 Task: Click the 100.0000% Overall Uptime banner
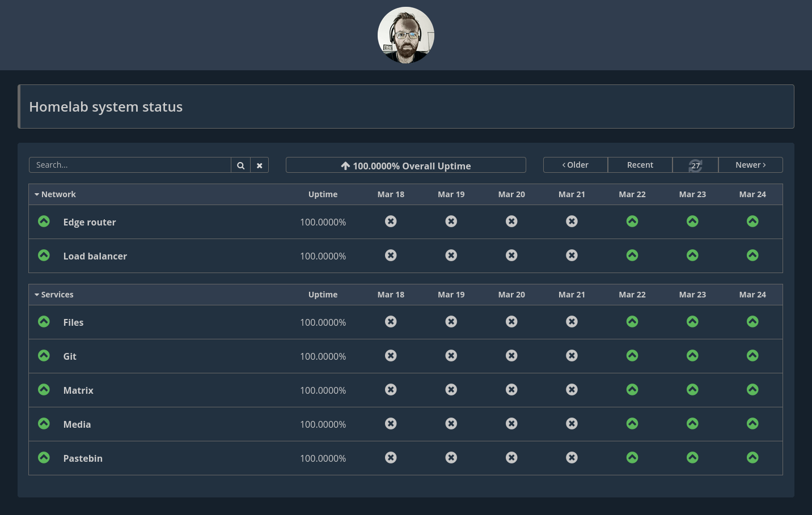coord(406,165)
